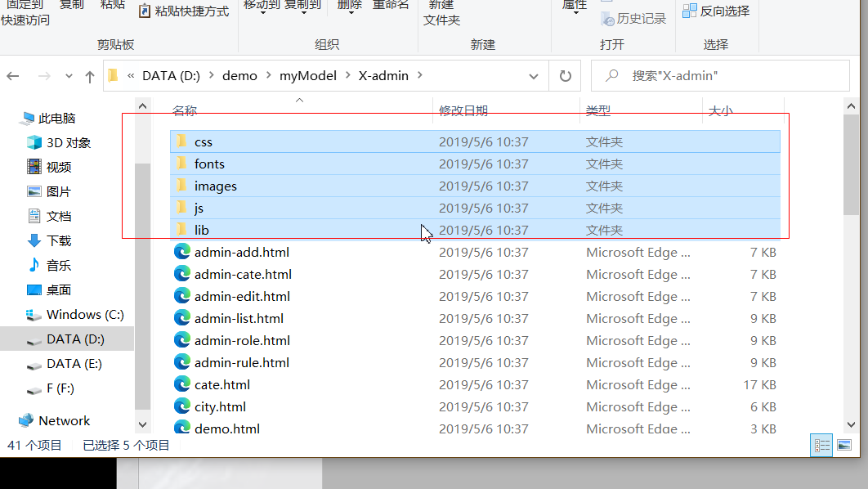Show hidden path items double-chevron
This screenshot has width=868, height=489.
click(131, 76)
